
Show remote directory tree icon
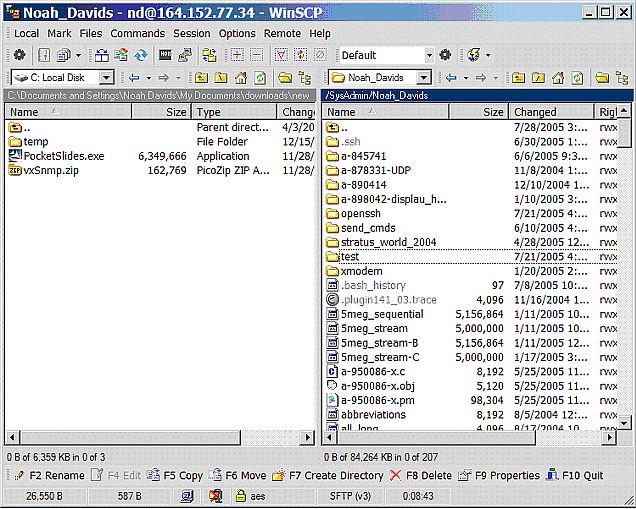coord(621,77)
